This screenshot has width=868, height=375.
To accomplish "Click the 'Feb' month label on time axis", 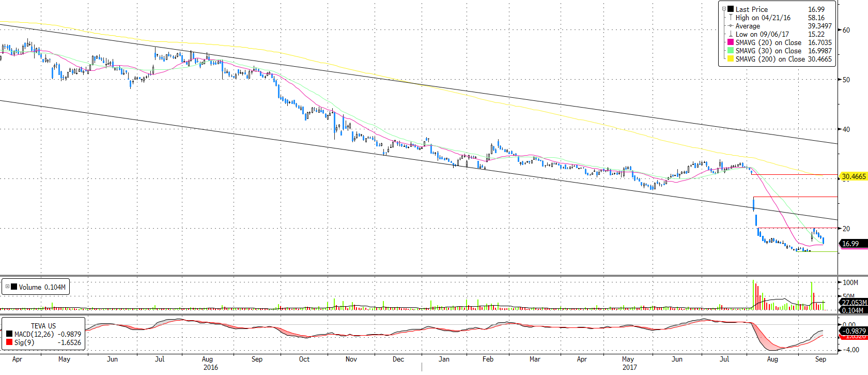I will [488, 359].
